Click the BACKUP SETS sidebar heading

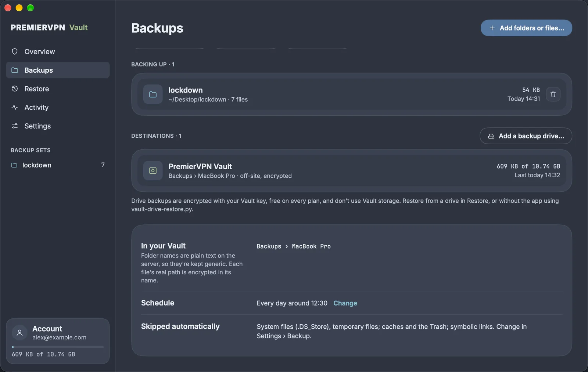[31, 150]
